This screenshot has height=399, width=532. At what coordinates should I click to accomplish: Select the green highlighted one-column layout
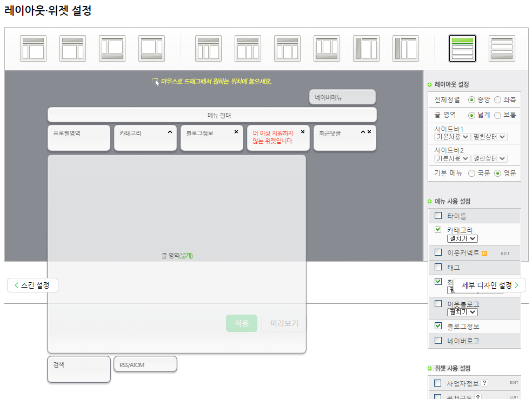(462, 48)
